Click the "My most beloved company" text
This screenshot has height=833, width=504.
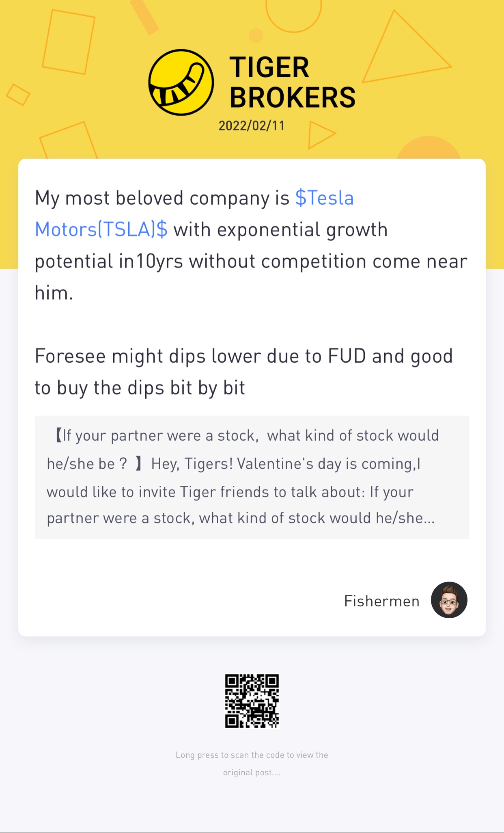pos(162,198)
